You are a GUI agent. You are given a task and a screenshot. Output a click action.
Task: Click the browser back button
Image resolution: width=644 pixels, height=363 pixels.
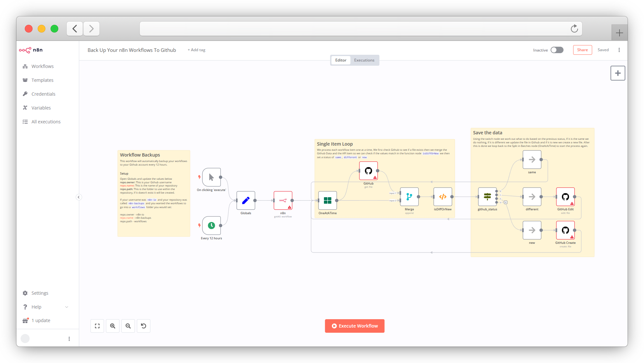pos(75,29)
